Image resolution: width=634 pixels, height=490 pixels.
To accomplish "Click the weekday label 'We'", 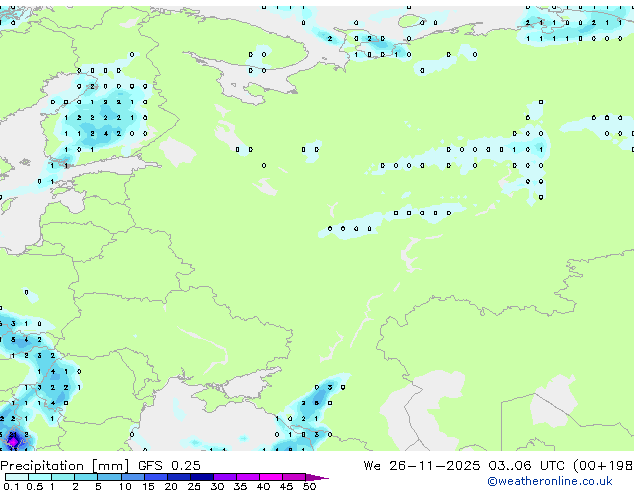I will point(372,466).
